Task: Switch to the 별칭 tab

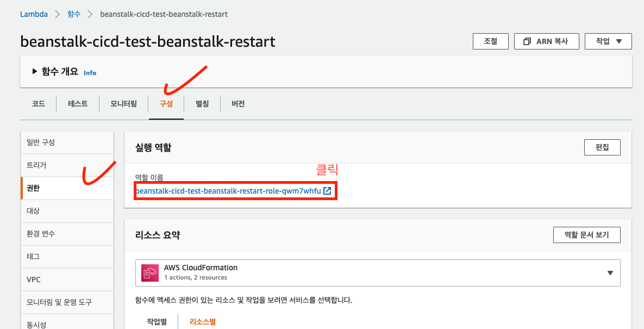Action: pyautogui.click(x=202, y=103)
